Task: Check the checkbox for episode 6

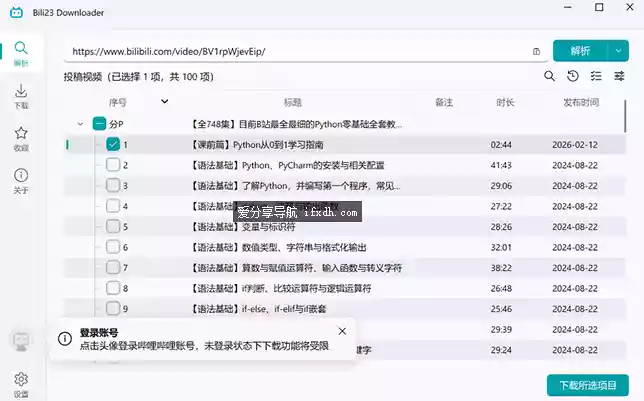Action: tap(113, 247)
